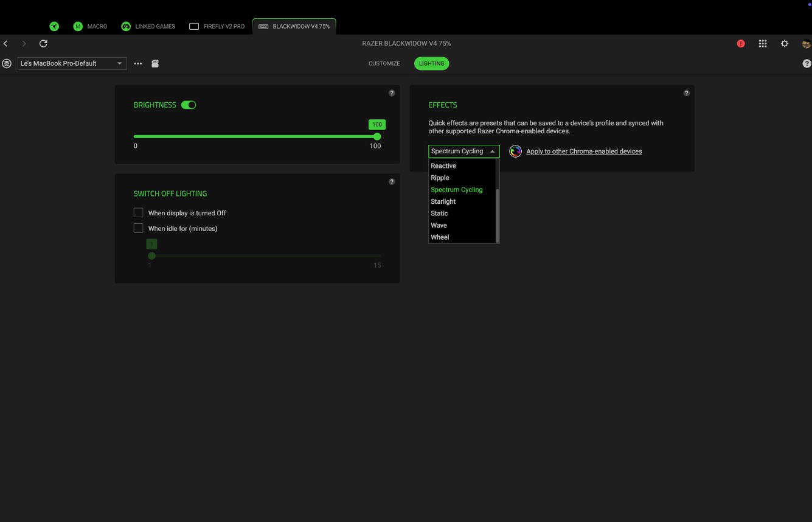Click the profile layers icon
Viewport: 812px width, 522px height.
click(x=7, y=63)
